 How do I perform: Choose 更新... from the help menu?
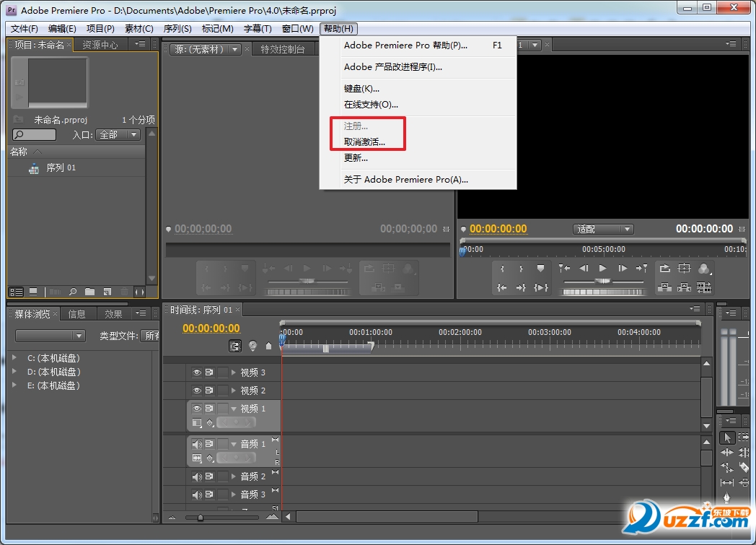coord(356,157)
